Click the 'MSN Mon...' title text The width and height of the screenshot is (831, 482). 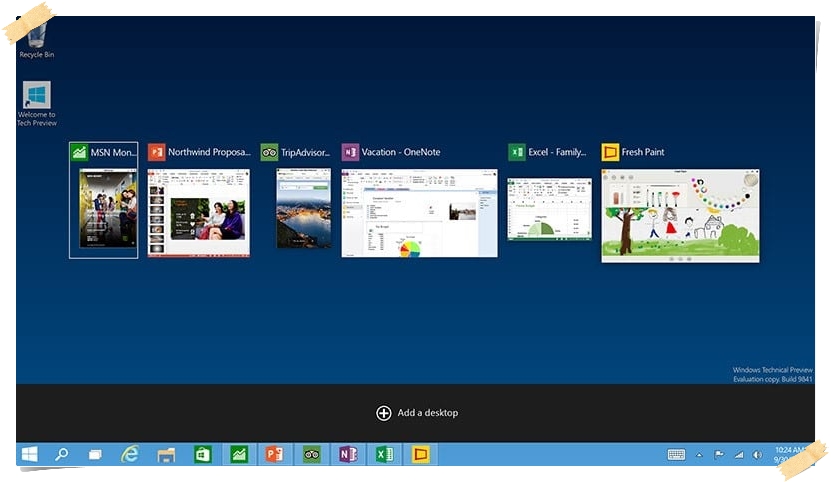pos(113,153)
